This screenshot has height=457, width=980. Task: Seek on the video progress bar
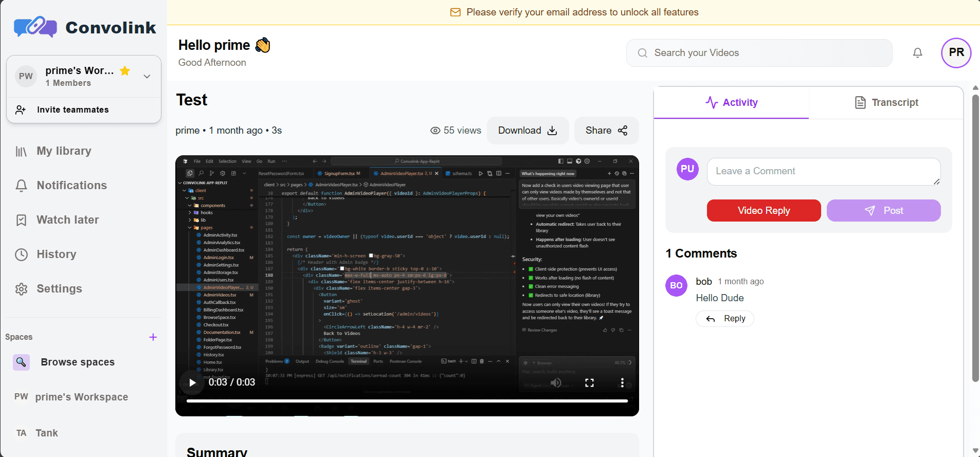coord(407,401)
